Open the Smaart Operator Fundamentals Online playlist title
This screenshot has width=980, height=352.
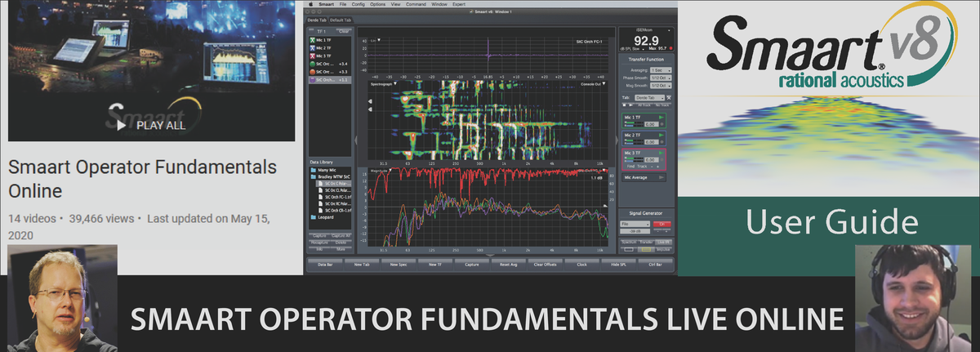[142, 179]
